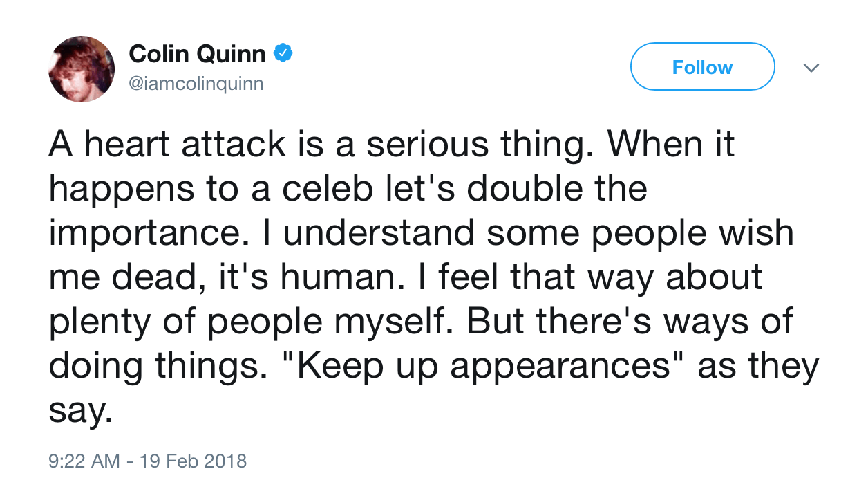Click the opening words "A heart attack"
The width and height of the screenshot is (868, 487).
tap(167, 144)
